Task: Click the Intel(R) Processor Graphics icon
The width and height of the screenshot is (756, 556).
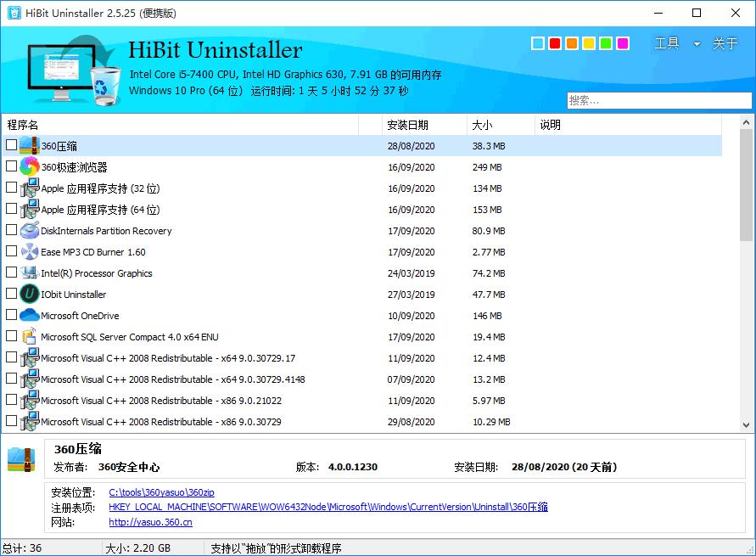Action: pos(30,273)
